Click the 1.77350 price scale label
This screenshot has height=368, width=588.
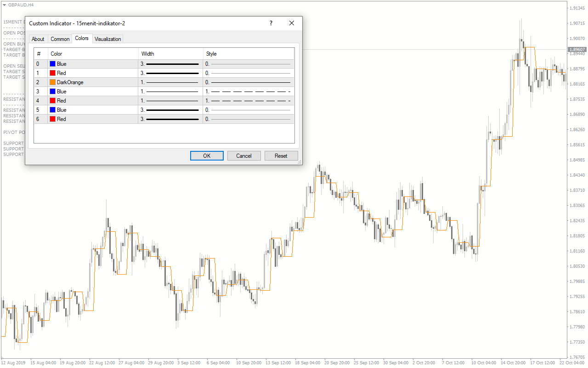coord(577,342)
